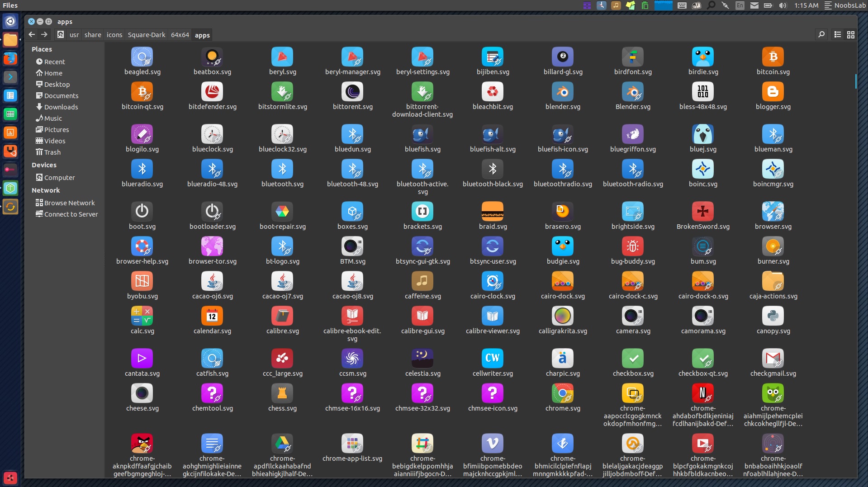Click Browse Network in sidebar

click(65, 203)
